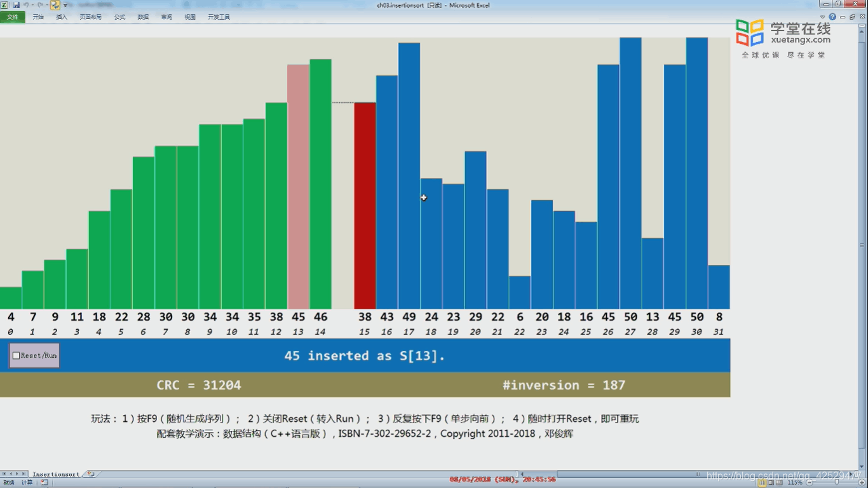Click the value 4 under index 0

[x=11, y=317]
